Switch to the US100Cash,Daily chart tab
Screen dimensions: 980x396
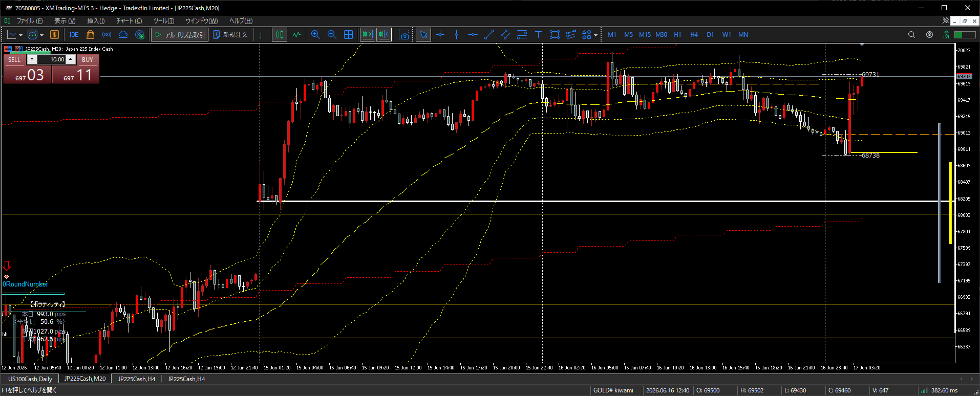[x=30, y=379]
